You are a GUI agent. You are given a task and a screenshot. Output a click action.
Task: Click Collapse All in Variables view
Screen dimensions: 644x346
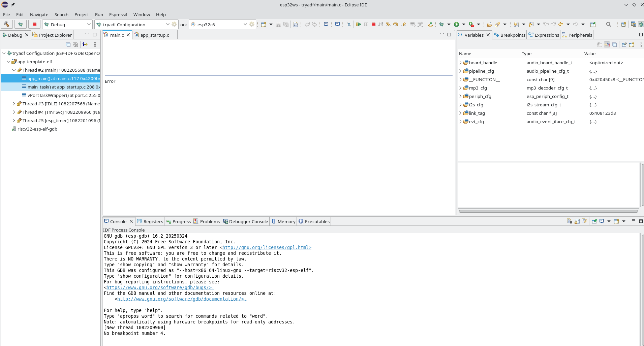(x=615, y=44)
